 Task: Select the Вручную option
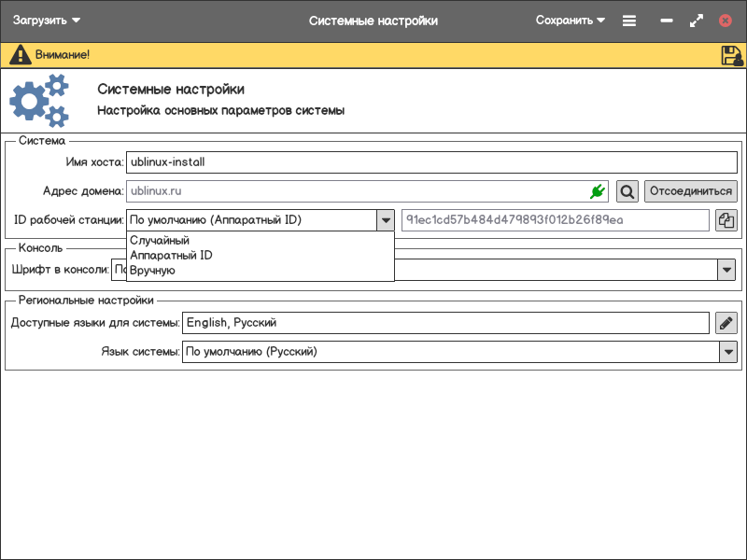(153, 271)
